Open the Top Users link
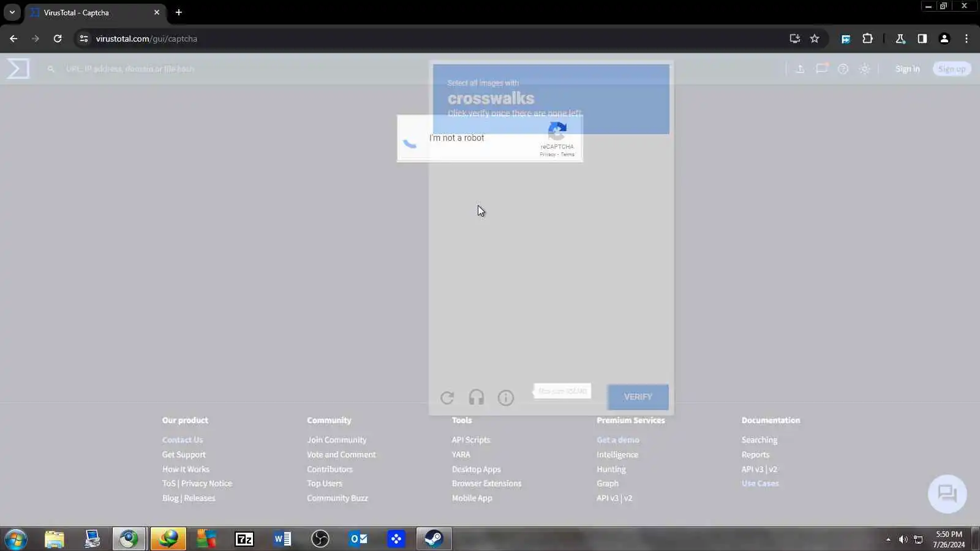This screenshot has width=980, height=551. [325, 483]
